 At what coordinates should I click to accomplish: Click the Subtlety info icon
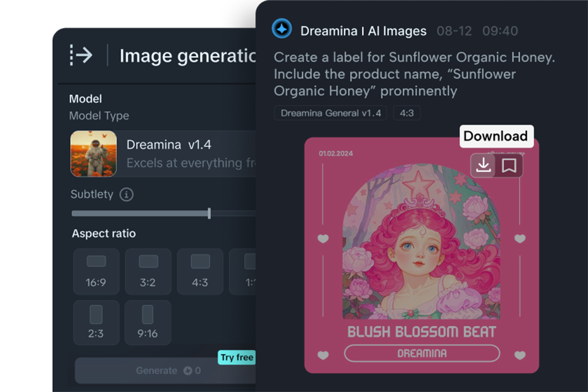(x=127, y=195)
